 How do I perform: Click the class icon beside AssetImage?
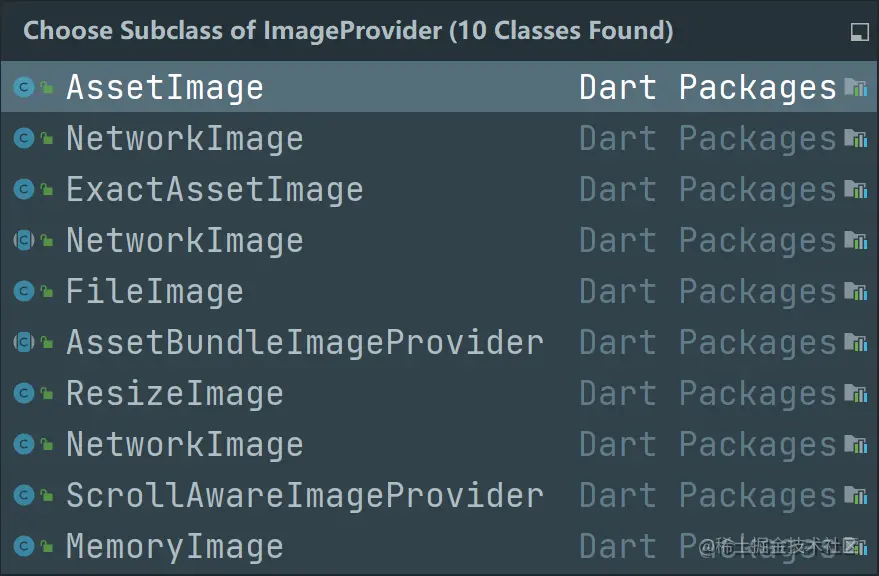(x=22, y=87)
